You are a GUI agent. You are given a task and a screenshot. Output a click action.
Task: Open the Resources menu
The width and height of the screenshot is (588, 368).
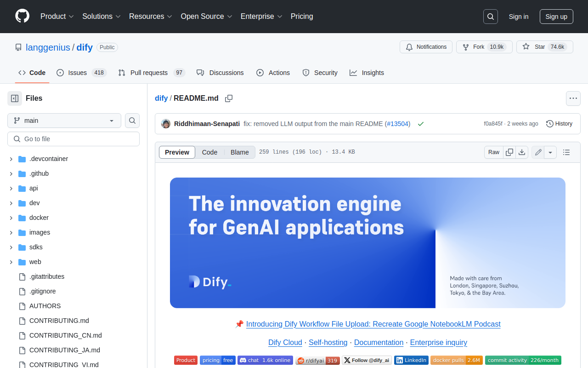click(x=151, y=17)
